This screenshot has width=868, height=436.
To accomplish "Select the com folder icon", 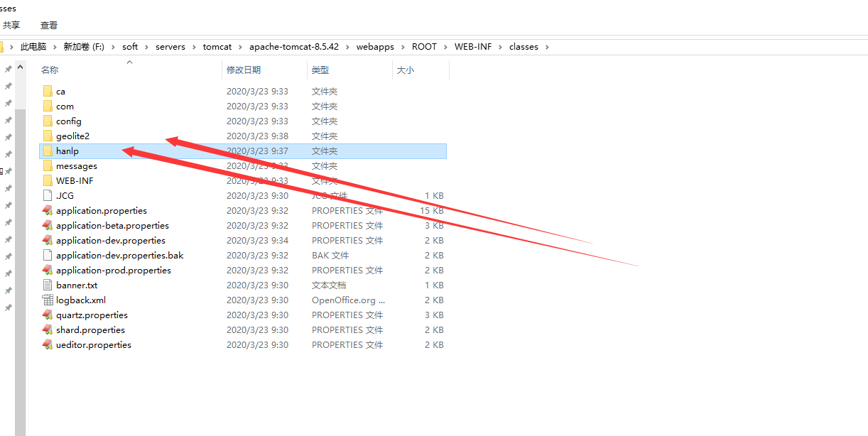I will 48,106.
